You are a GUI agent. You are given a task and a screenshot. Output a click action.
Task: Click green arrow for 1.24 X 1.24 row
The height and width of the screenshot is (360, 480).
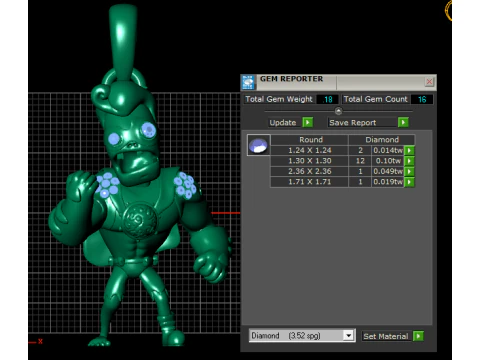[409, 150]
